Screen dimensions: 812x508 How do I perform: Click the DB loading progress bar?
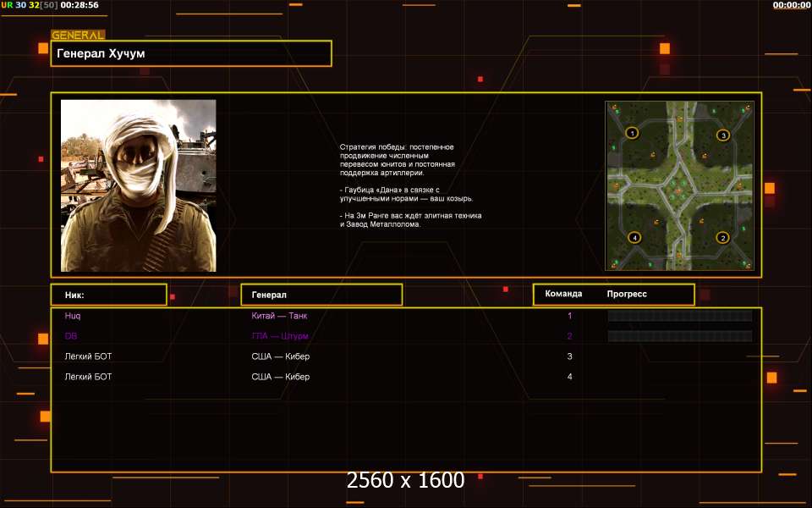[680, 336]
